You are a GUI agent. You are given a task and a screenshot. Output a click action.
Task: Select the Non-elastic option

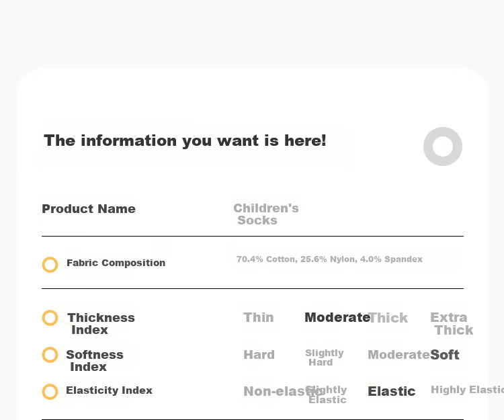click(x=283, y=391)
